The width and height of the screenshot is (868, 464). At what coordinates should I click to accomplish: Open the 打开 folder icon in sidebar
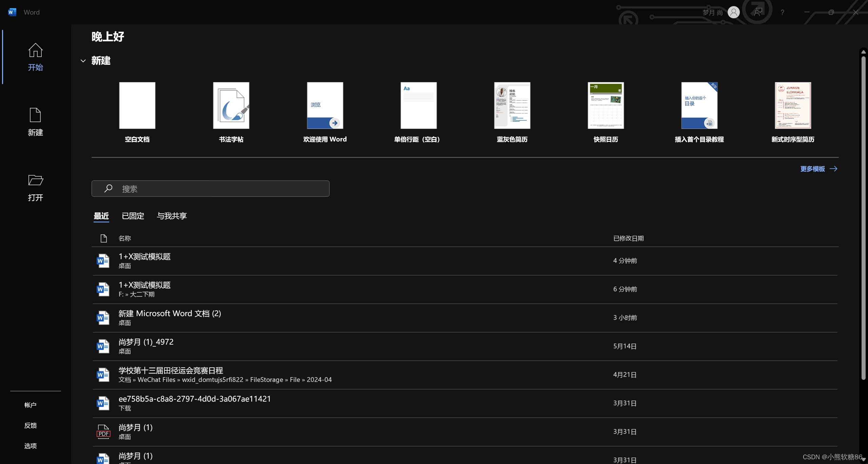click(x=35, y=180)
